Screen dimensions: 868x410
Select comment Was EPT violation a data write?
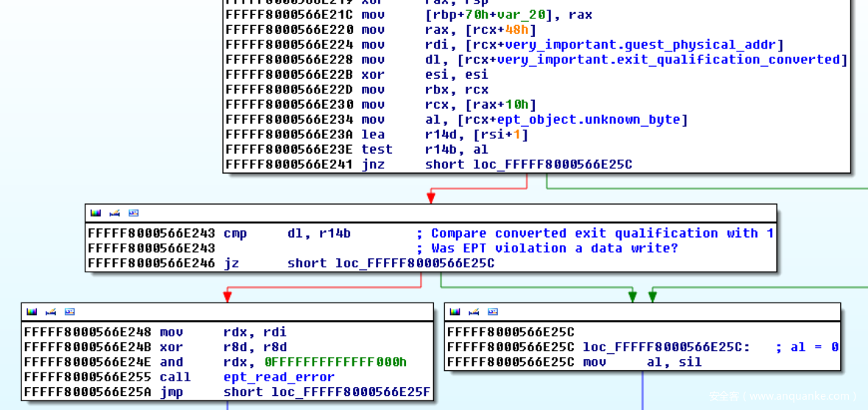pyautogui.click(x=554, y=248)
